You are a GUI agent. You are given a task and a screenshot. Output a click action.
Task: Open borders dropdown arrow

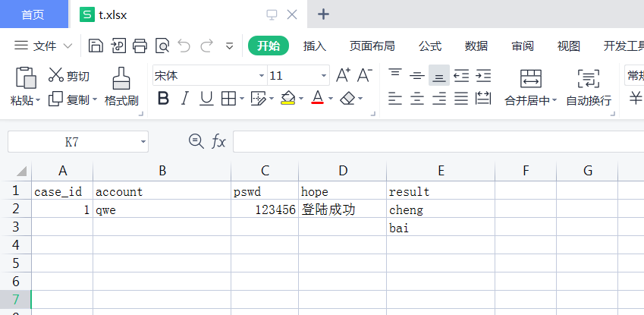242,99
